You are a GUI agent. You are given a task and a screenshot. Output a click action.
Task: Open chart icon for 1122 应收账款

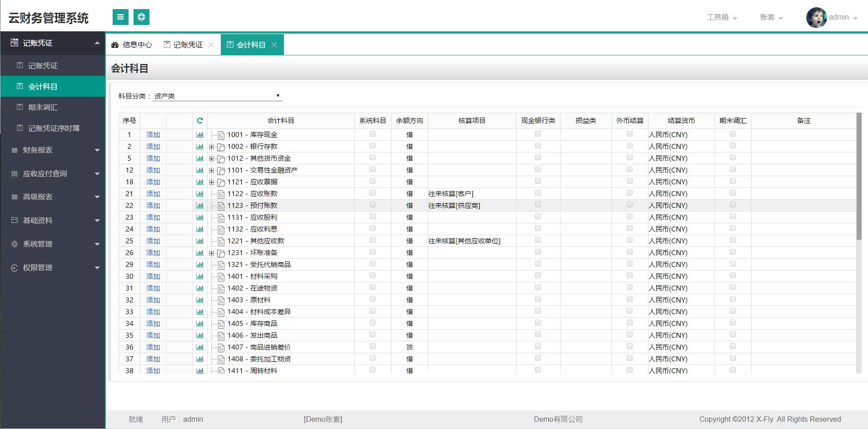coord(200,194)
